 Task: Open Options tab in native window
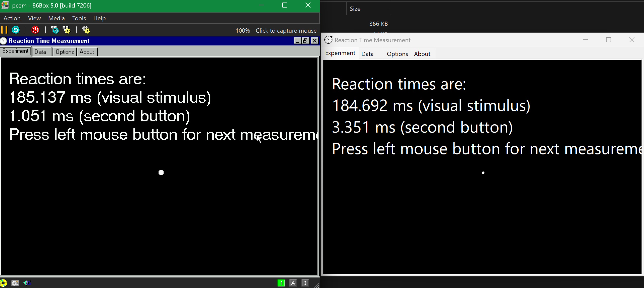397,54
